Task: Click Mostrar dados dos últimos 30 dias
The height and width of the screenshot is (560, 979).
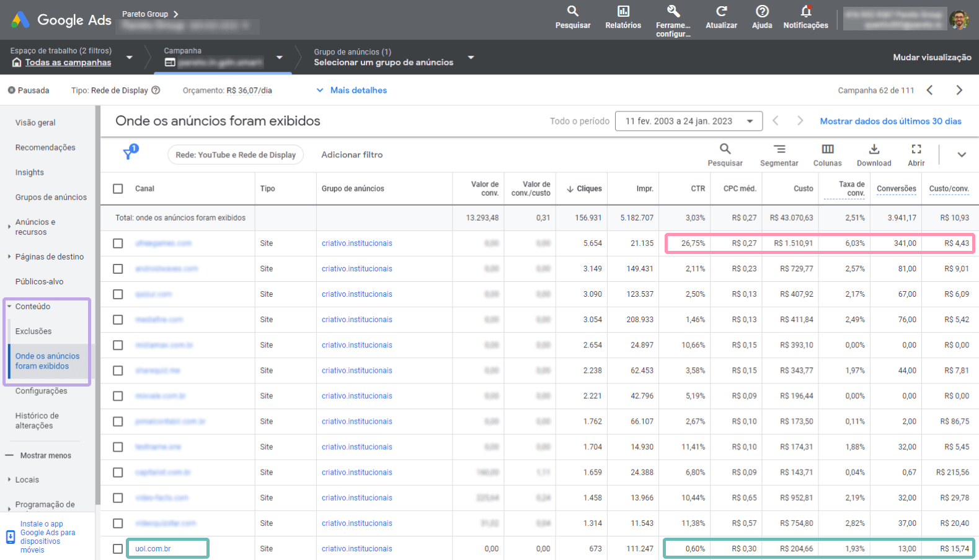Action: [x=890, y=121]
